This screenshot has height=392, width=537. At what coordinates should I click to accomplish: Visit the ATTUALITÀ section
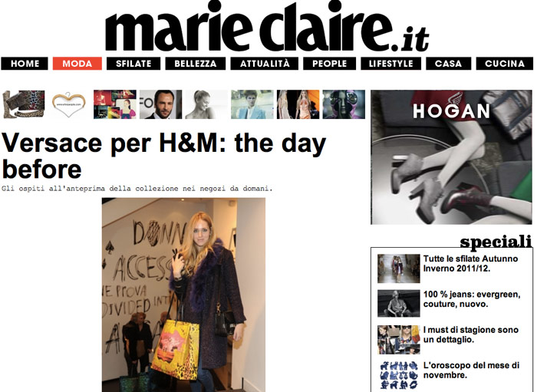pos(265,64)
